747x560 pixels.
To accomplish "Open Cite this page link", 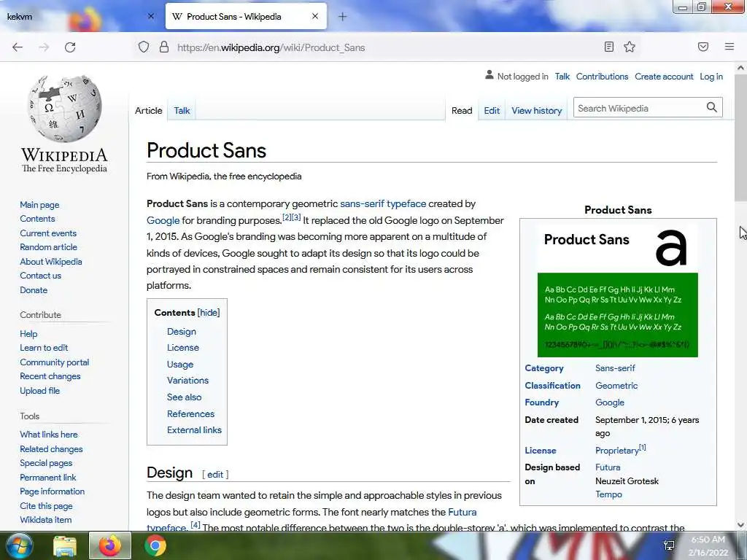I will coord(46,506).
